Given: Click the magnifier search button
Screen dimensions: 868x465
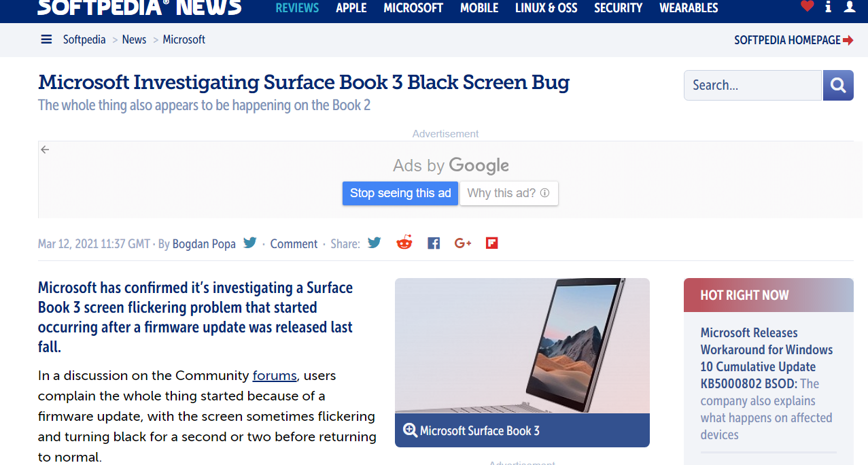Looking at the screenshot, I should pos(838,86).
